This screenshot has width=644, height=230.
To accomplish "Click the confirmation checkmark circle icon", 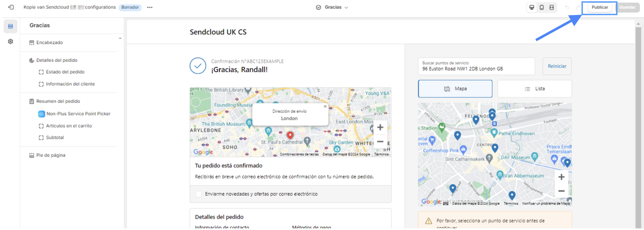I will pyautogui.click(x=198, y=66).
